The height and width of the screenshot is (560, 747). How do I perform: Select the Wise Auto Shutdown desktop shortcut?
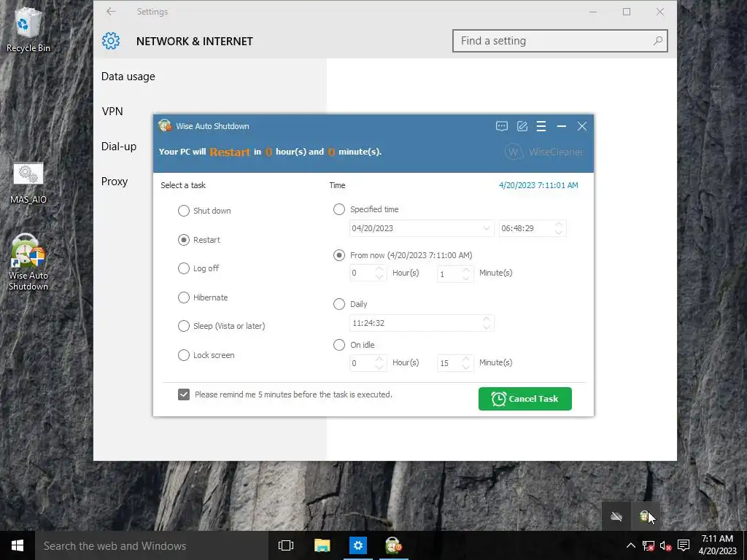[x=28, y=262]
